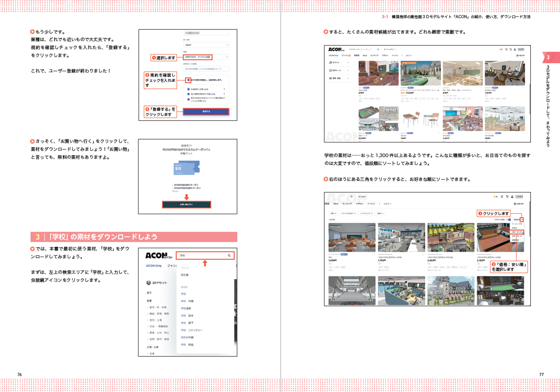This screenshot has height=392, width=560.
Task: Check the agree-to-all-terms checkbox
Action: [x=188, y=80]
